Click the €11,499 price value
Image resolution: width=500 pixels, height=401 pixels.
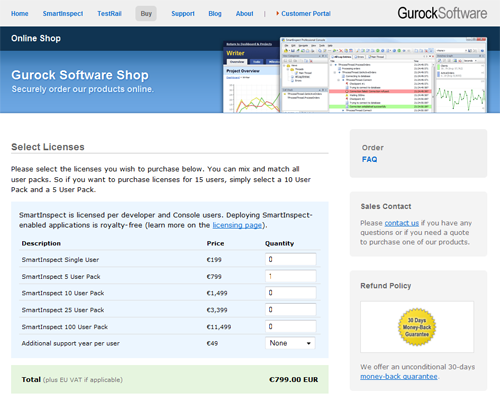(219, 327)
